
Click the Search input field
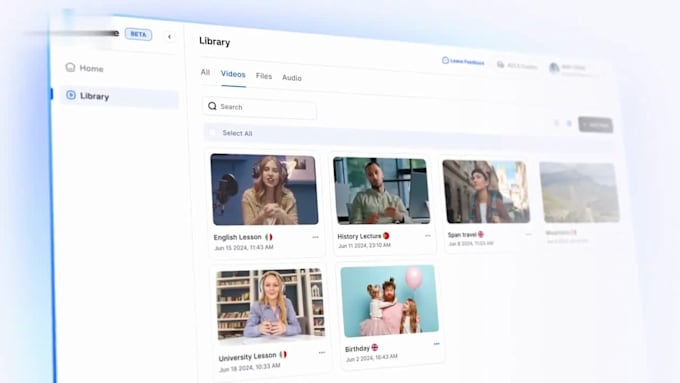259,107
